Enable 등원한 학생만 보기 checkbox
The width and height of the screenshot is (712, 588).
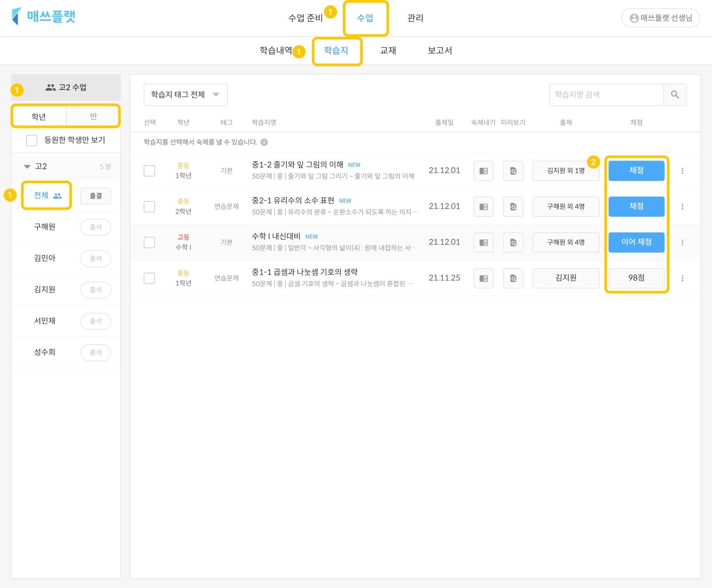coord(32,140)
